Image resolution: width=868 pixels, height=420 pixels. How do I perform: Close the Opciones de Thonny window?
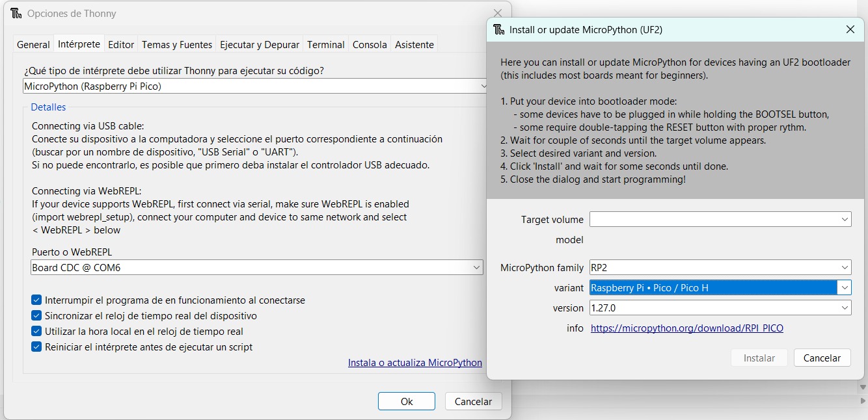pos(498,13)
